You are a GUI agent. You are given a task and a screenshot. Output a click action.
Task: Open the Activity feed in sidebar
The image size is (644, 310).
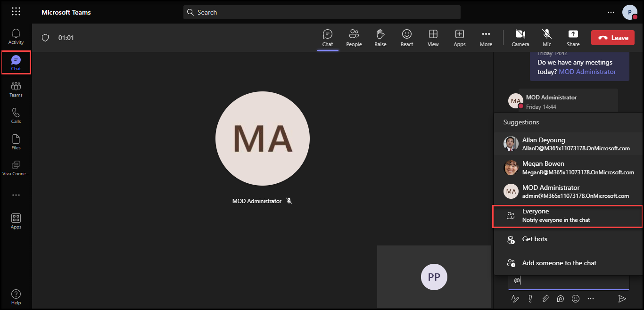coord(16,36)
